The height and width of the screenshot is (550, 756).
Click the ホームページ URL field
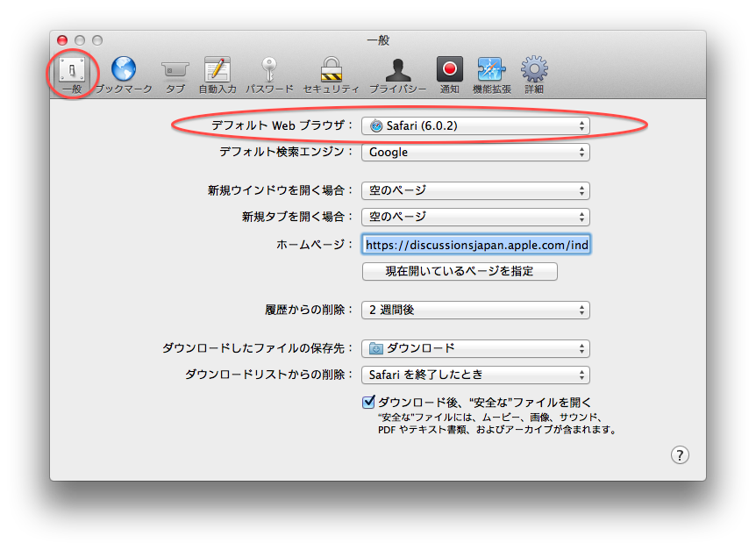tap(476, 245)
